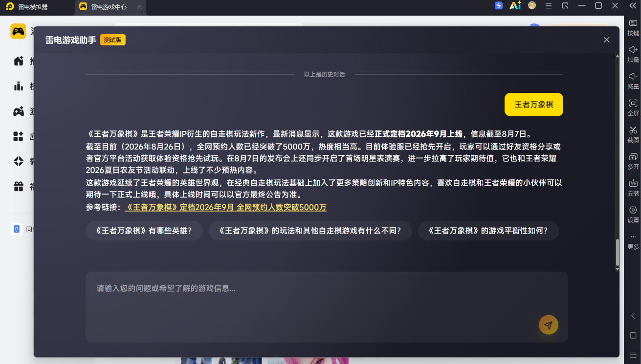Open the ranking chart icon in left sidebar
The width and height of the screenshot is (641, 364).
pos(19,86)
